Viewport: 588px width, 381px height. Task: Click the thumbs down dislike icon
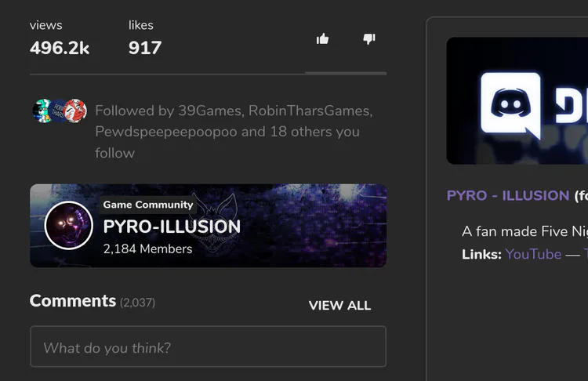[369, 38]
